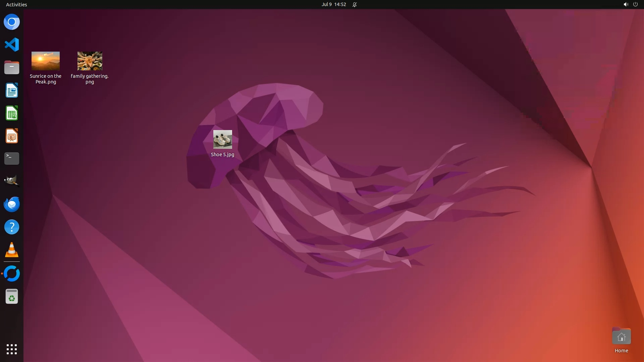Launch VLC media player from dock

(12, 250)
